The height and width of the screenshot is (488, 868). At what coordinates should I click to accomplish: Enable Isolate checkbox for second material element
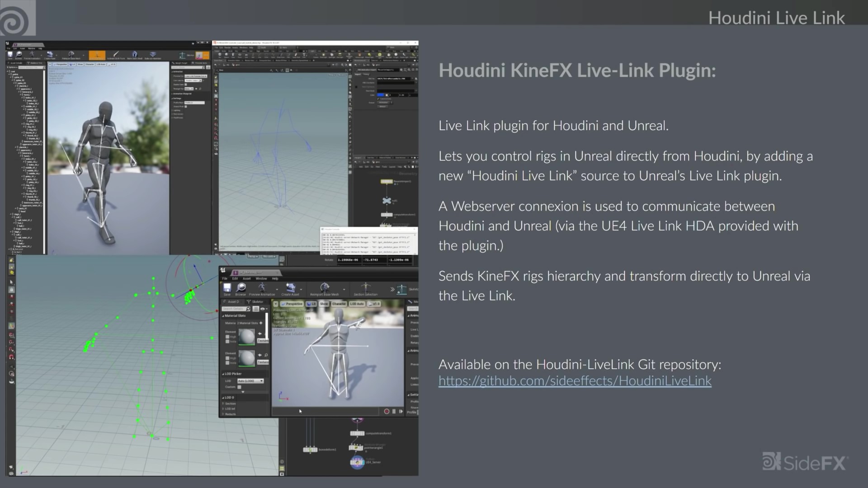pos(227,363)
